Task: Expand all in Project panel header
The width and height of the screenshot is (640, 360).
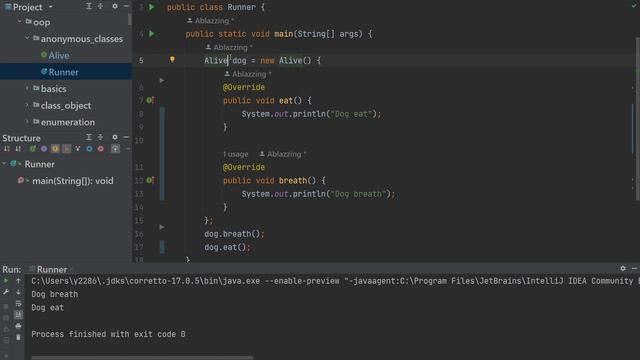Action: (89, 6)
